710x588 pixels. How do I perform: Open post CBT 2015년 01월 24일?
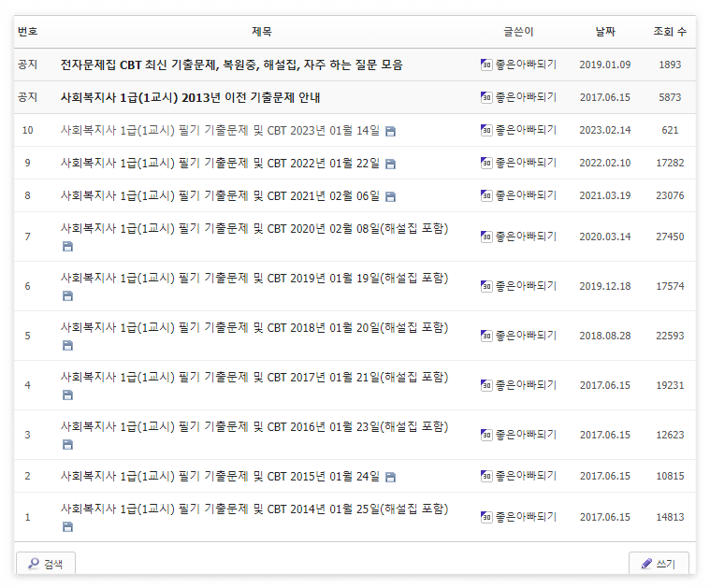tap(220, 476)
